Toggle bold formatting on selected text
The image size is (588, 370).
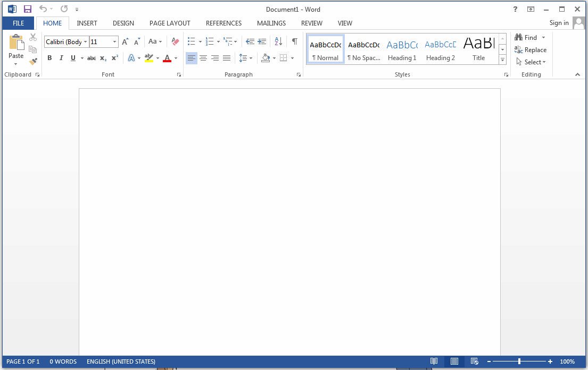coord(49,58)
